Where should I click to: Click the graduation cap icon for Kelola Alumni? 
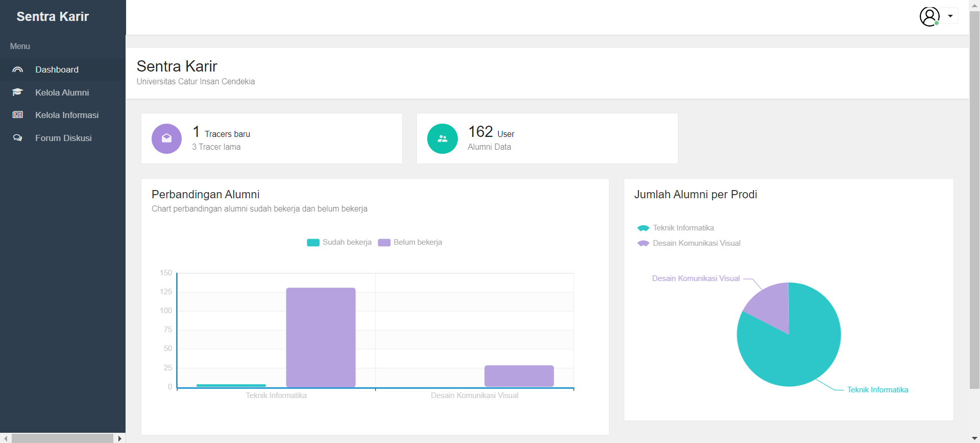[x=18, y=92]
